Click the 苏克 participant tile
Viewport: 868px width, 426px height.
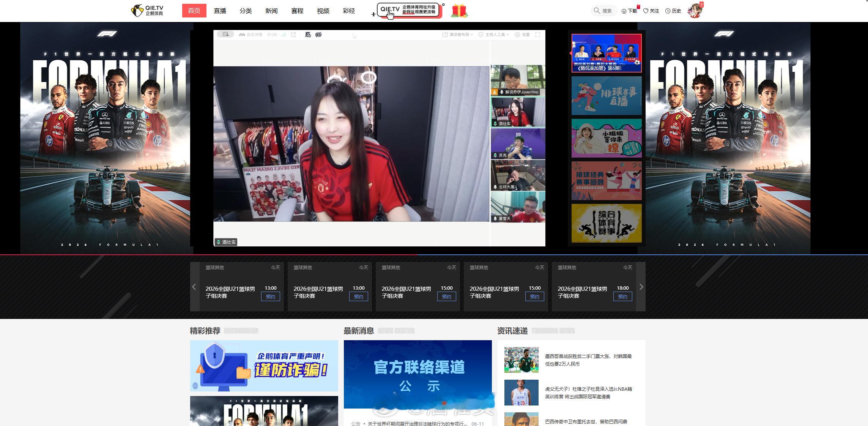(518, 144)
